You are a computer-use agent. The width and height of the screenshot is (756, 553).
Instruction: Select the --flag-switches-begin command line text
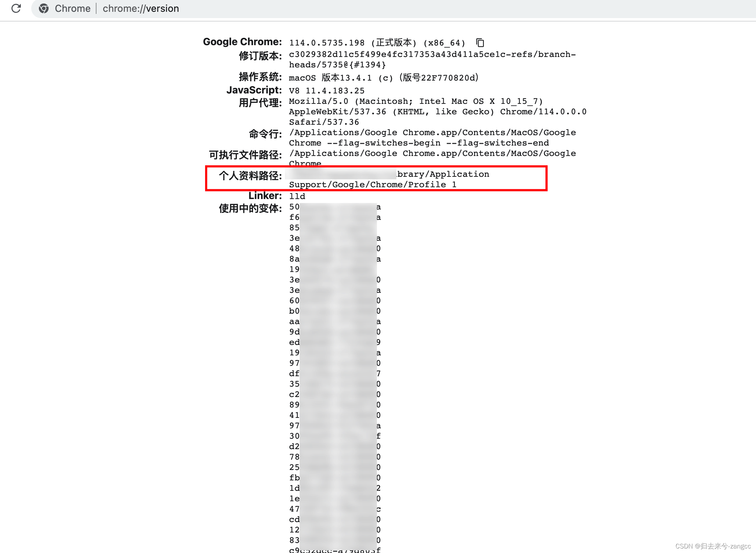[x=419, y=143]
